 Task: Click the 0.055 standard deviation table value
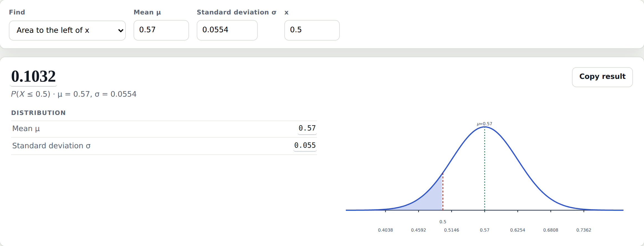click(305, 145)
